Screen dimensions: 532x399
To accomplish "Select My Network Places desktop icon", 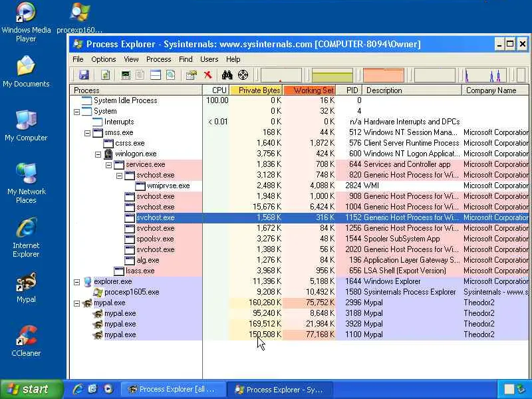I will (x=26, y=184).
